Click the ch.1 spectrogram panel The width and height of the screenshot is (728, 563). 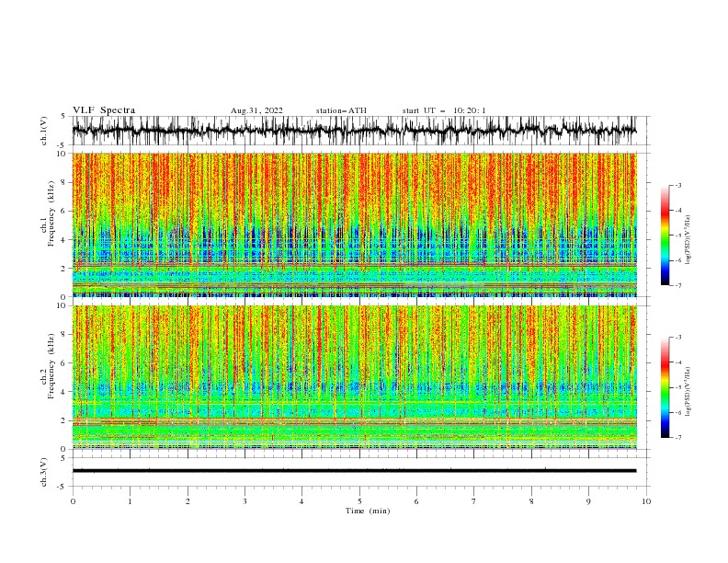(x=354, y=224)
